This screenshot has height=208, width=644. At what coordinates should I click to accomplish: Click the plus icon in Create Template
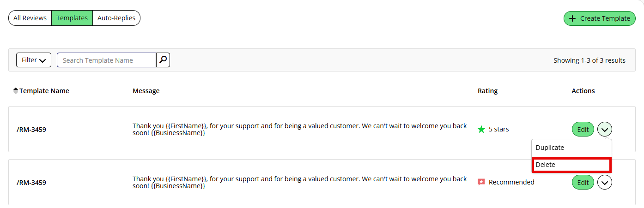point(572,18)
